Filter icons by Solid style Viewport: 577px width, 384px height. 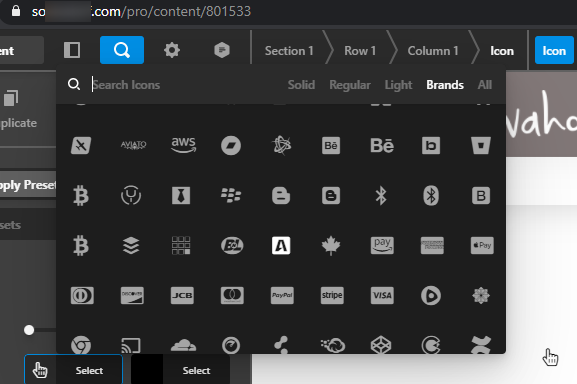pos(301,85)
